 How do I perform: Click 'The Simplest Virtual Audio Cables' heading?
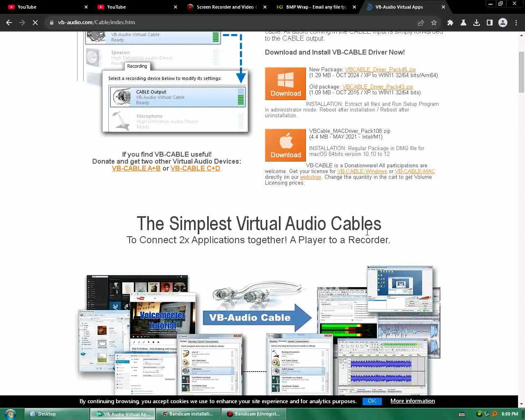[259, 224]
